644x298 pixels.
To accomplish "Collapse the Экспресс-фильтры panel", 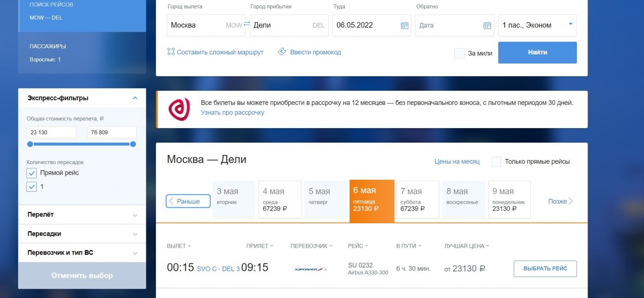I will [x=135, y=98].
